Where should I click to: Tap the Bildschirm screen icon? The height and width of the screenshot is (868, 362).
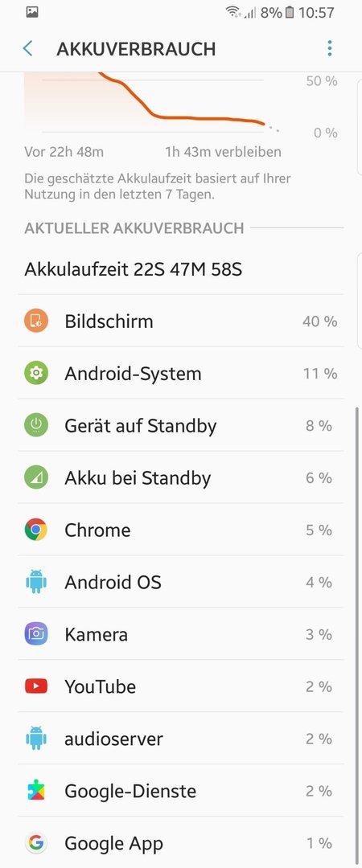click(x=36, y=321)
